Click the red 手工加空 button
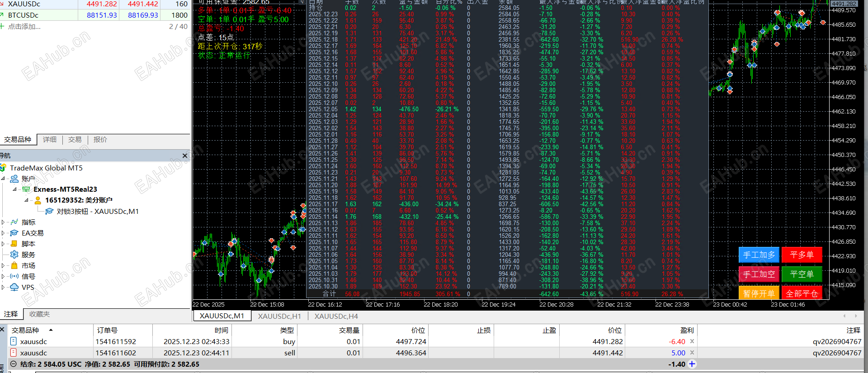 pyautogui.click(x=759, y=274)
